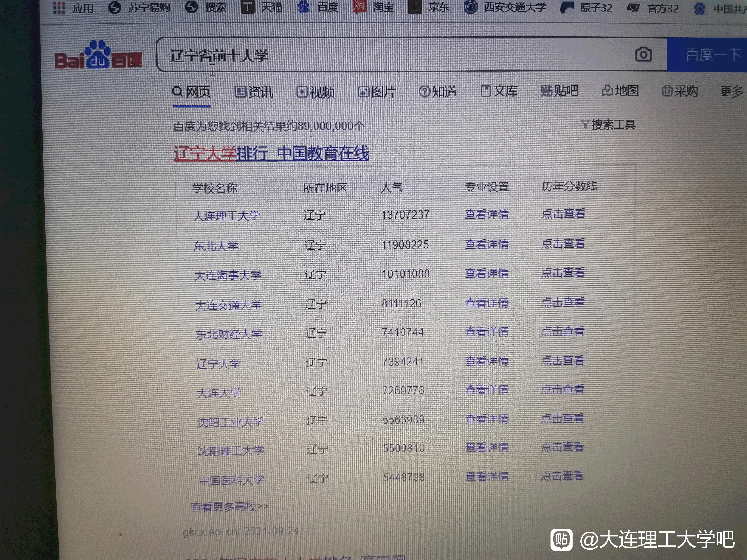Open 大连大学 school link
Viewport: 747px width, 560px height.
tap(219, 393)
